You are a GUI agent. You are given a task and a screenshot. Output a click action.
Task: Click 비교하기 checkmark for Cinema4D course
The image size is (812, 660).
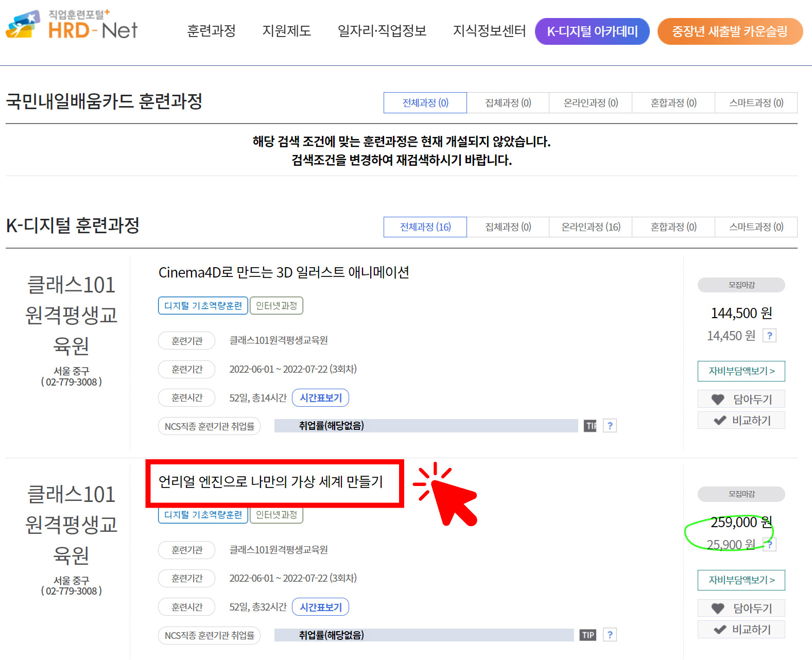[x=741, y=420]
